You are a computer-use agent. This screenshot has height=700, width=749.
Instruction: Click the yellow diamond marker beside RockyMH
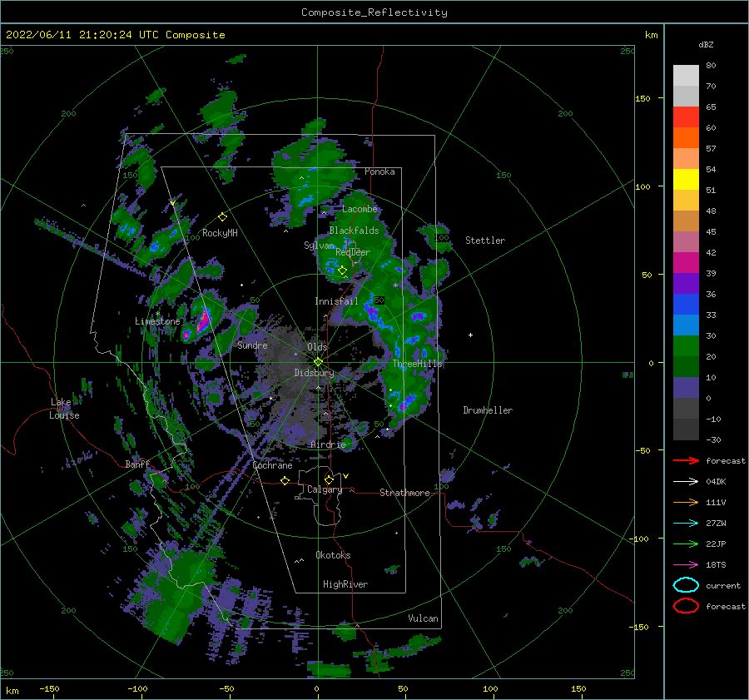pyautogui.click(x=222, y=217)
